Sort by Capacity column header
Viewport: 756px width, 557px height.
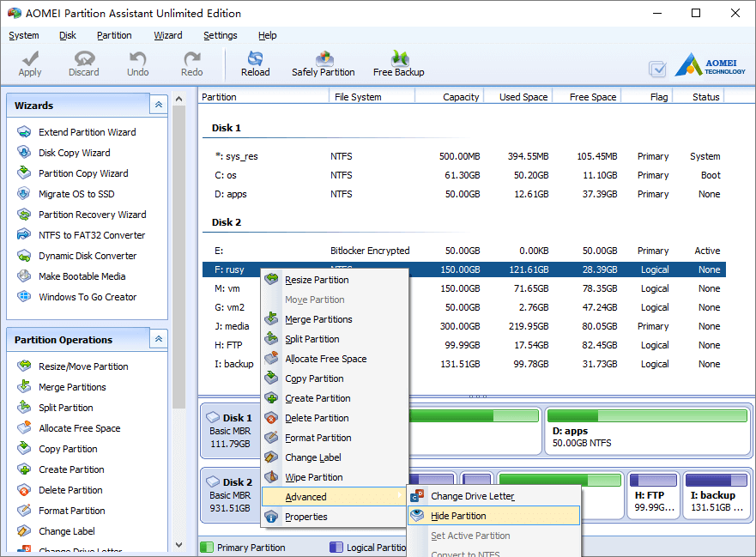point(450,97)
